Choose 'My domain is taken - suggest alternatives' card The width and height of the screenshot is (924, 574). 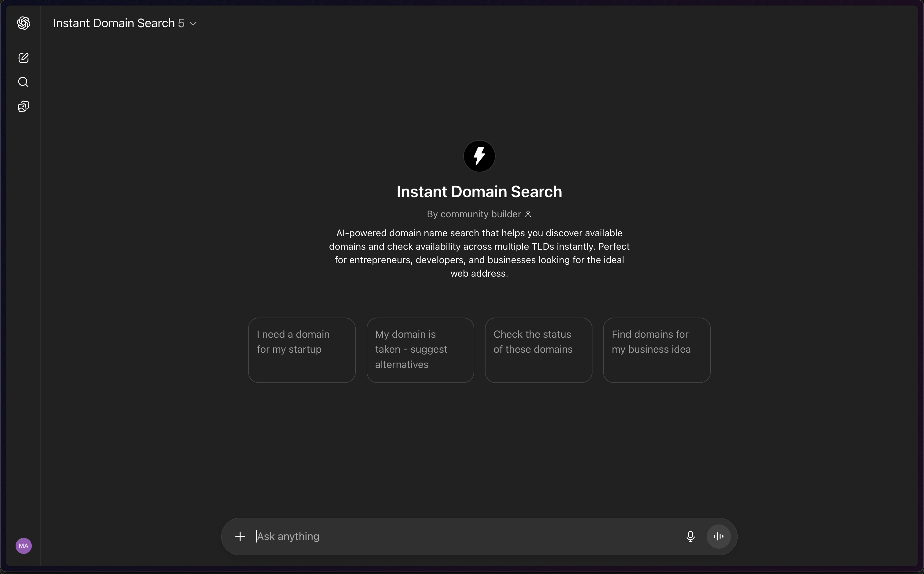click(x=420, y=350)
